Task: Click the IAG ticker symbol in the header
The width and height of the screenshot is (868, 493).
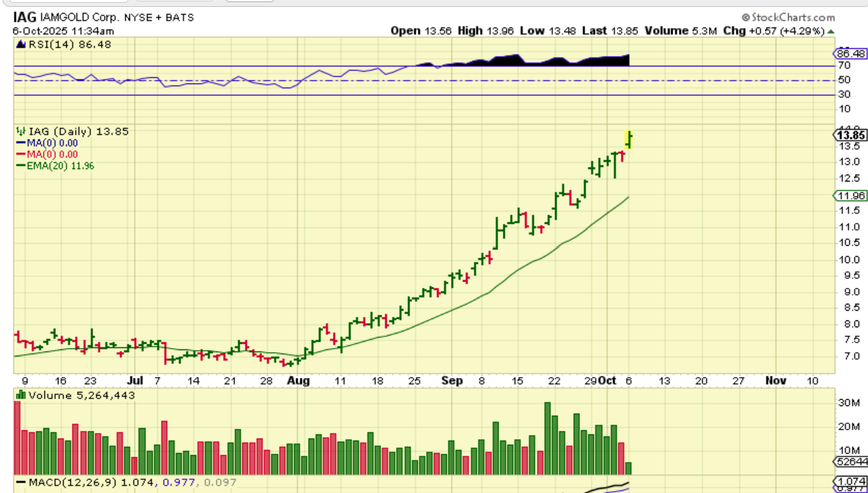Action: 24,17
